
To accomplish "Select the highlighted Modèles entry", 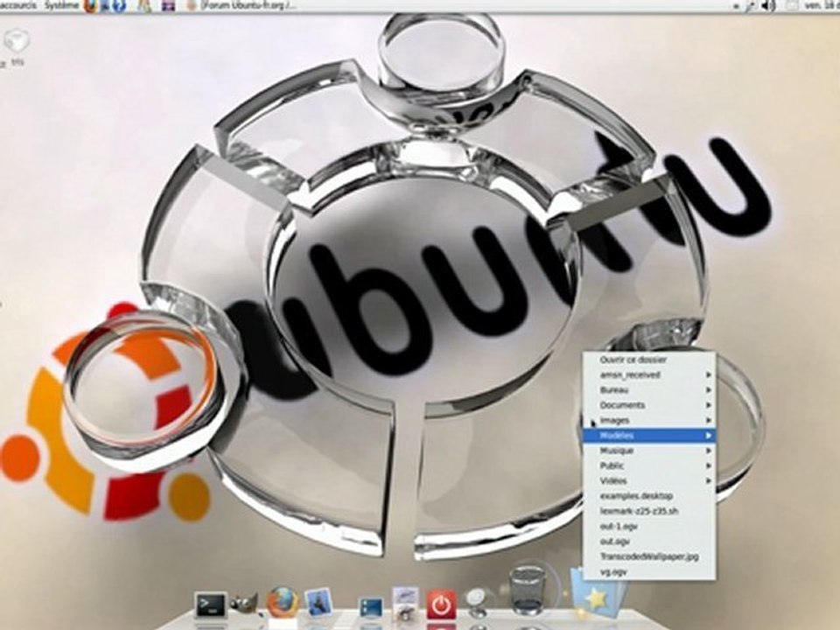I will click(x=649, y=436).
